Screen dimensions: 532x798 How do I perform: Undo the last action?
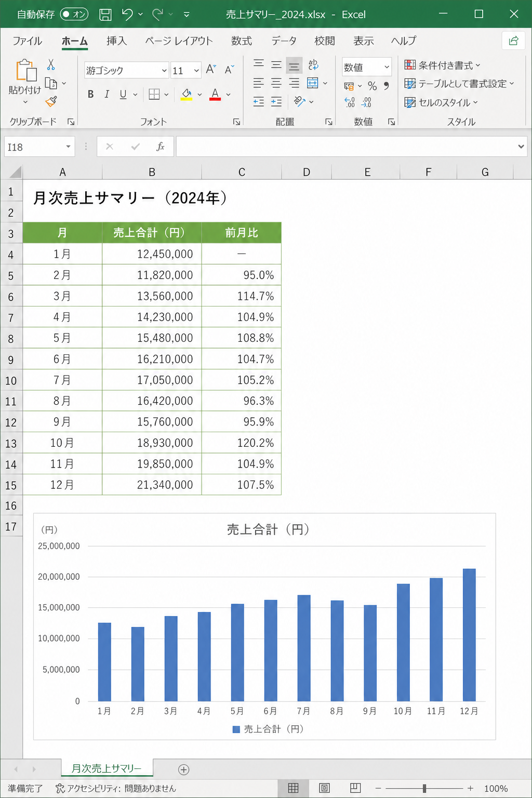pos(127,15)
